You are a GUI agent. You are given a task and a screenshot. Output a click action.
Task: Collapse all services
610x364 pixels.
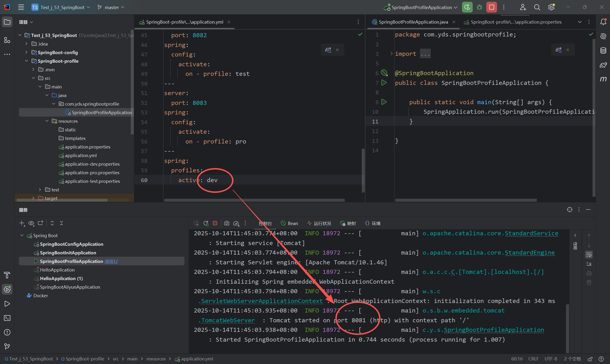(x=62, y=223)
